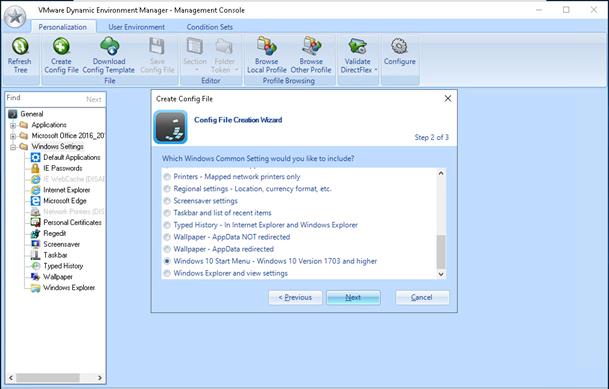This screenshot has height=389, width=609.
Task: Click the settings list scroll-down arrow
Action: (x=441, y=274)
